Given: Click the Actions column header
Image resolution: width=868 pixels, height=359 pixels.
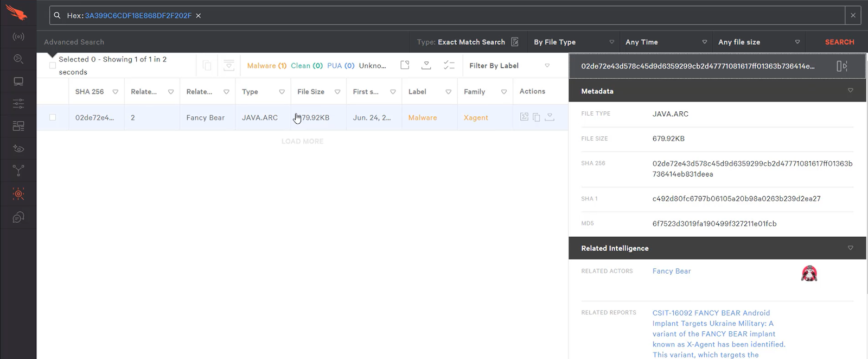Looking at the screenshot, I should (532, 91).
